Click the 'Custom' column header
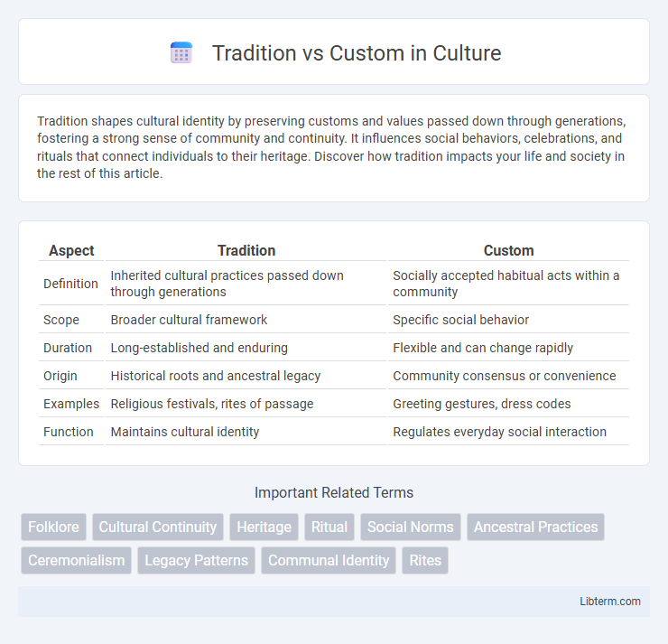668x644 pixels. tap(508, 250)
